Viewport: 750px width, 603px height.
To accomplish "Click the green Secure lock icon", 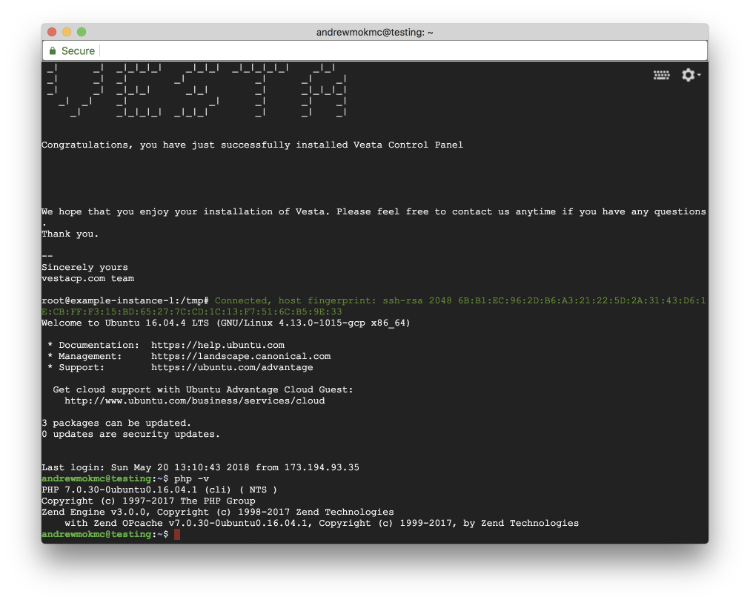I will coord(53,51).
